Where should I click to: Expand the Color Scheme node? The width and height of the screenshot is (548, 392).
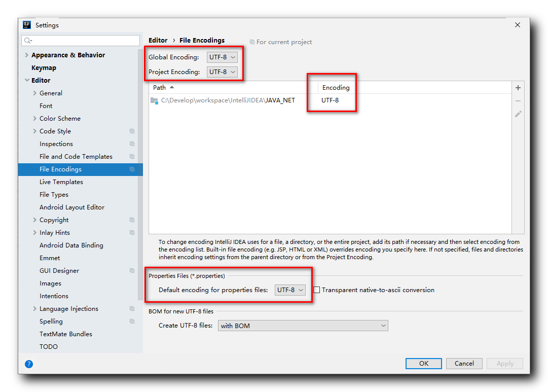[x=34, y=118]
